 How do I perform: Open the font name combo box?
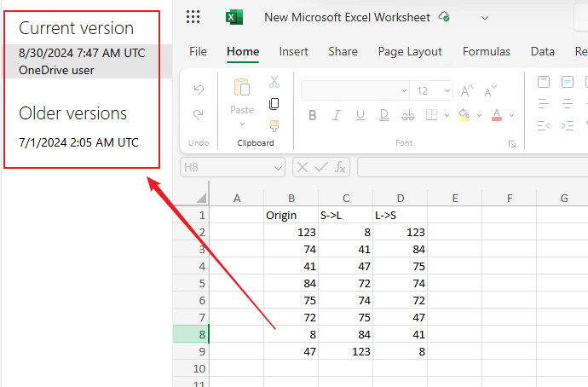pos(355,90)
